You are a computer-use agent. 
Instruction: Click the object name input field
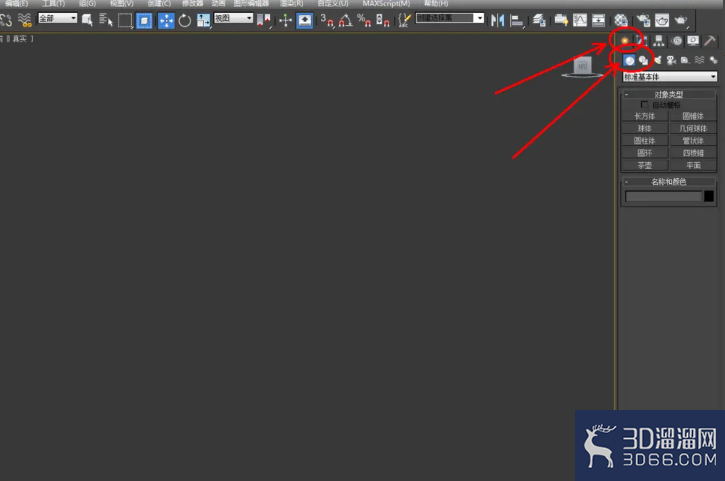(x=663, y=197)
